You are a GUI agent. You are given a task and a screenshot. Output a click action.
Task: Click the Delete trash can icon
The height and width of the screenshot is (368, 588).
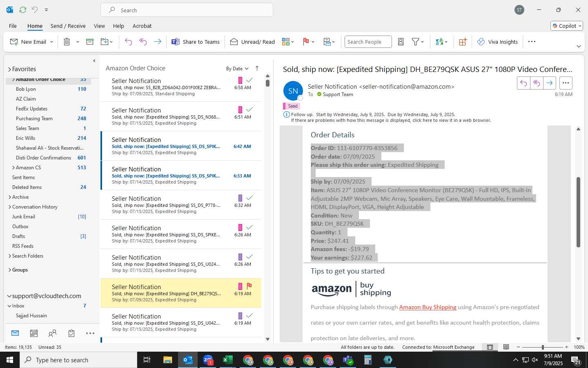(x=67, y=42)
